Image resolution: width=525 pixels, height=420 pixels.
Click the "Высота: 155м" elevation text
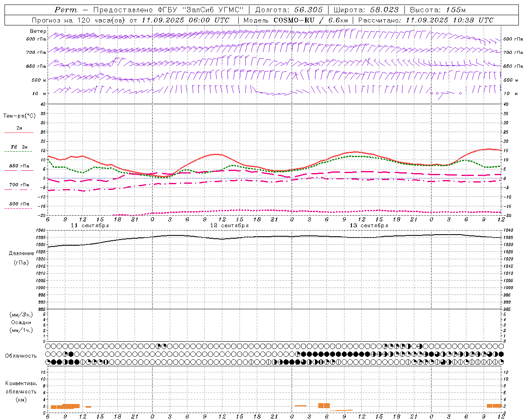[438, 10]
